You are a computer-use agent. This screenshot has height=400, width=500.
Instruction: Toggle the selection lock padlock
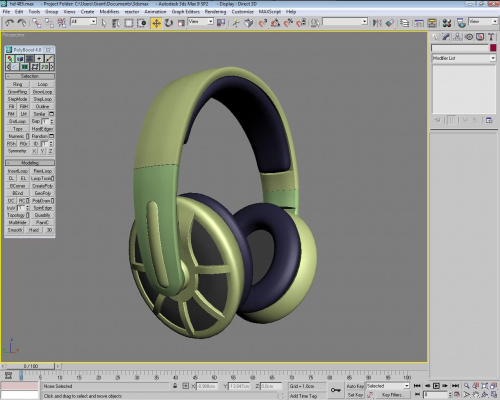point(175,386)
